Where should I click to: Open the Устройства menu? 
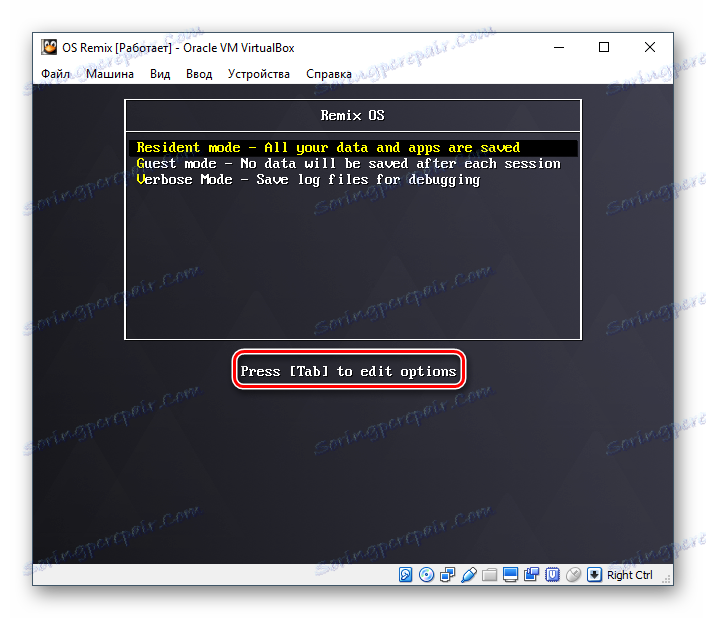(258, 74)
